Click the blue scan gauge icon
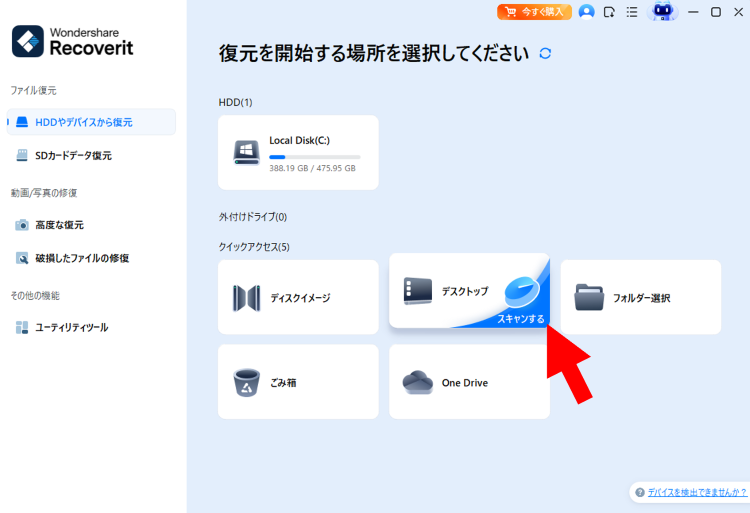 (x=522, y=292)
